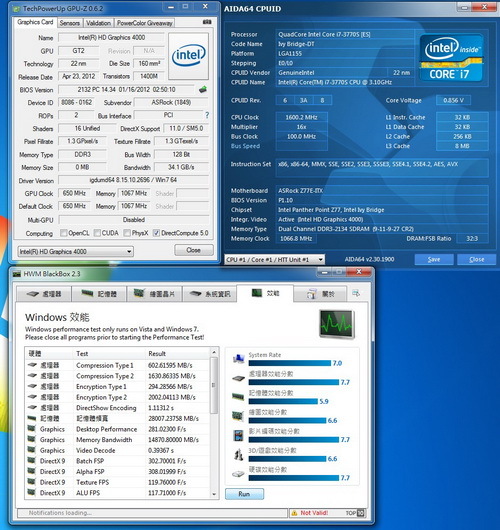500x530 pixels.
Task: Click the Driver Version field in GPU-Z
Action: click(133, 180)
